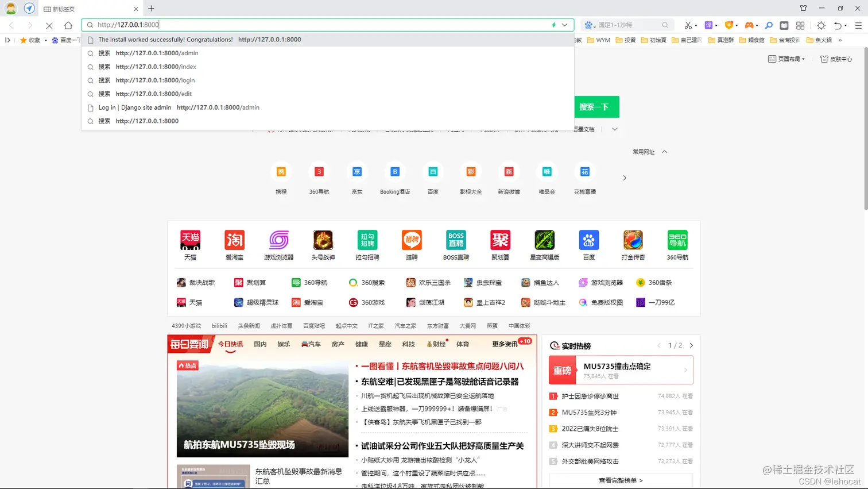868x489 pixels.
Task: Click the apps grid icon in the toolbar
Action: coord(800,25)
